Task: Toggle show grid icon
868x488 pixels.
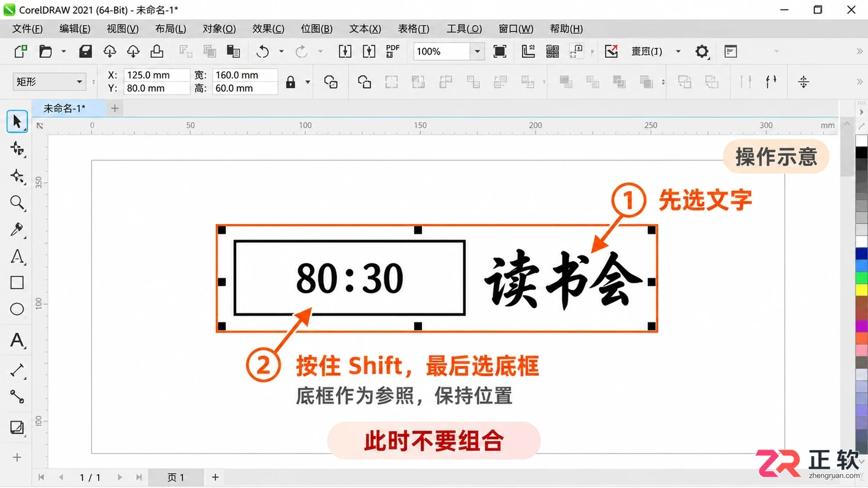Action: [552, 51]
